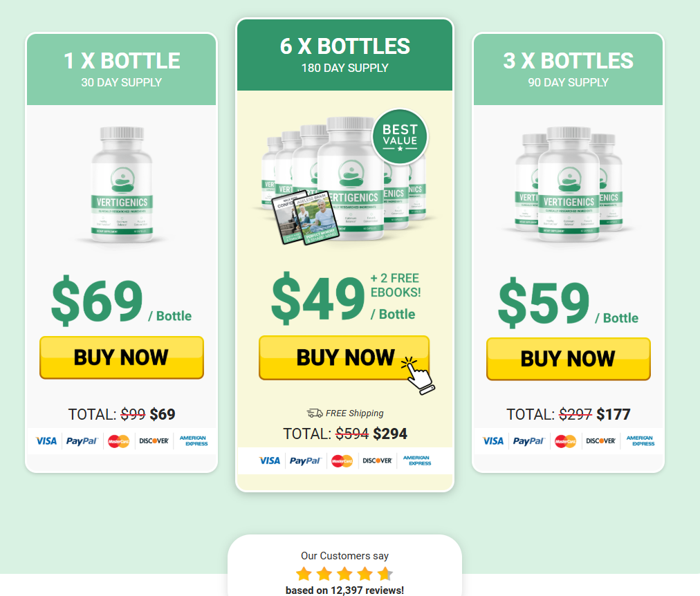Click BUY NOW for the 1 bottle package

click(122, 357)
